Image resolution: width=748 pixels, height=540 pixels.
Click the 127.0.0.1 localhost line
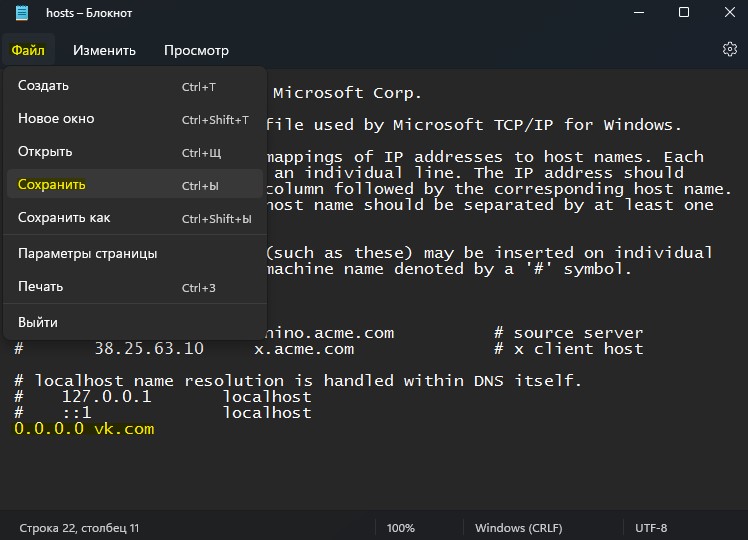pos(163,396)
